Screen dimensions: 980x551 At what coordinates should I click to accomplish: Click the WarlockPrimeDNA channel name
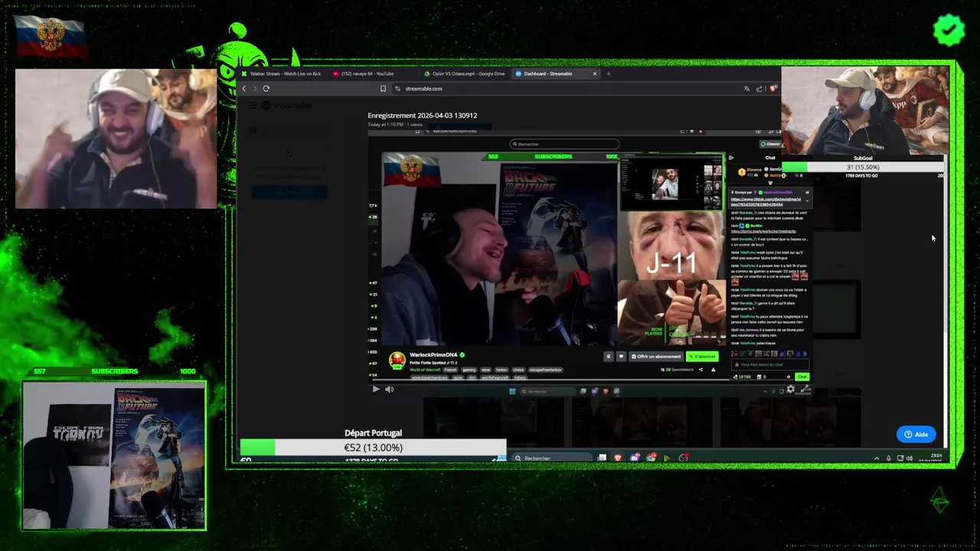pos(433,355)
